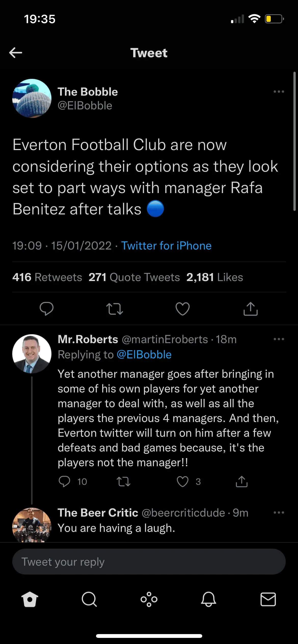
Task: Tap the Twitter for iPhone link
Action: coord(166,246)
